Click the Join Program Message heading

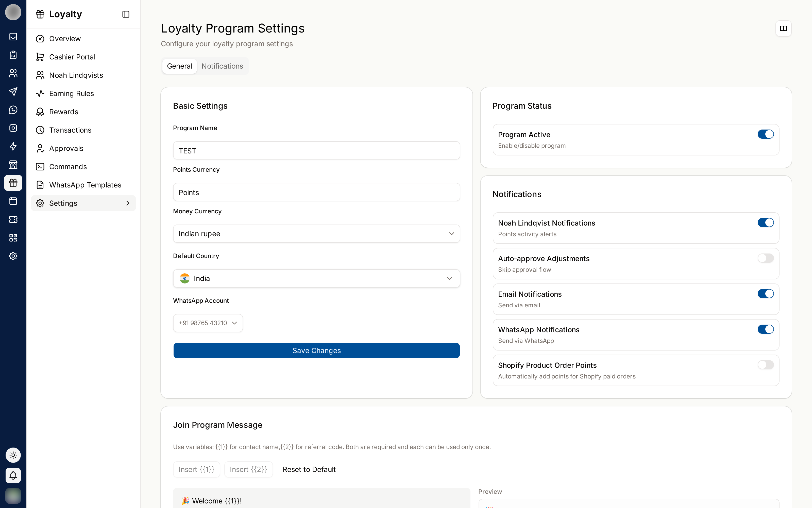[217, 425]
